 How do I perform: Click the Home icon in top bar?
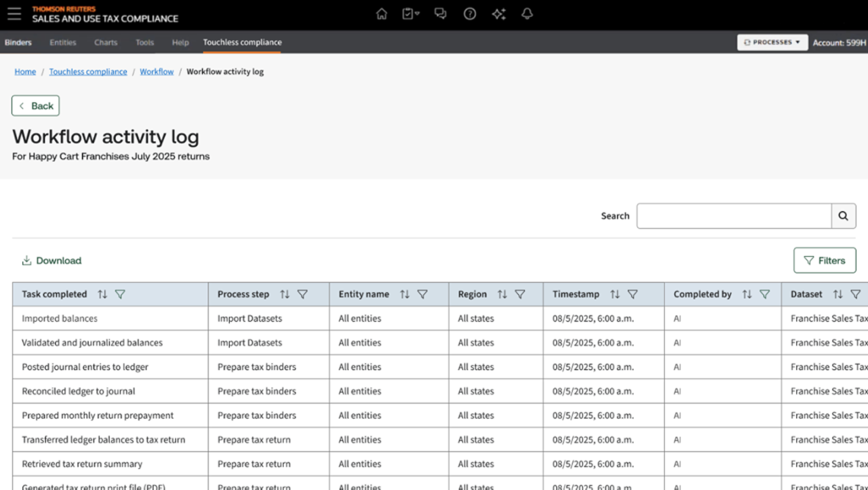(x=382, y=14)
